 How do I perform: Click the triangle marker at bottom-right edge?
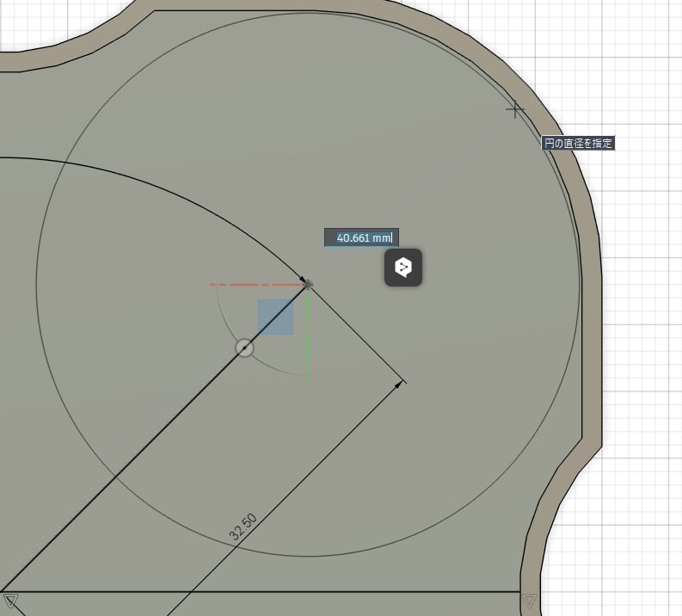530,600
